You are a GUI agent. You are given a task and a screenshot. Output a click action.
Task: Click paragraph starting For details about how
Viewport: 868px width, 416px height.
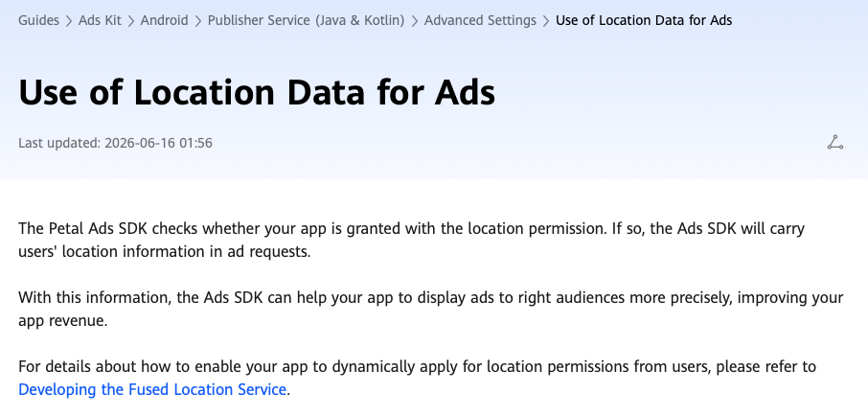[x=418, y=379]
